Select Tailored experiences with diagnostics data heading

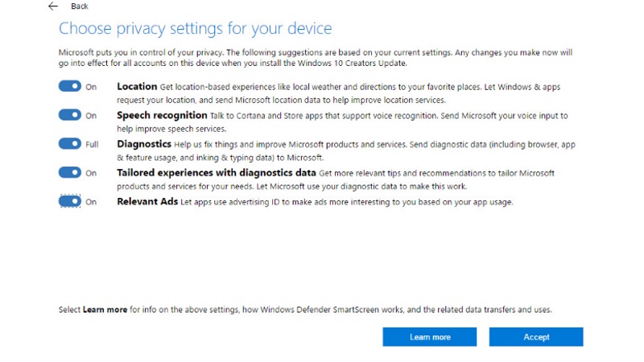(x=217, y=173)
